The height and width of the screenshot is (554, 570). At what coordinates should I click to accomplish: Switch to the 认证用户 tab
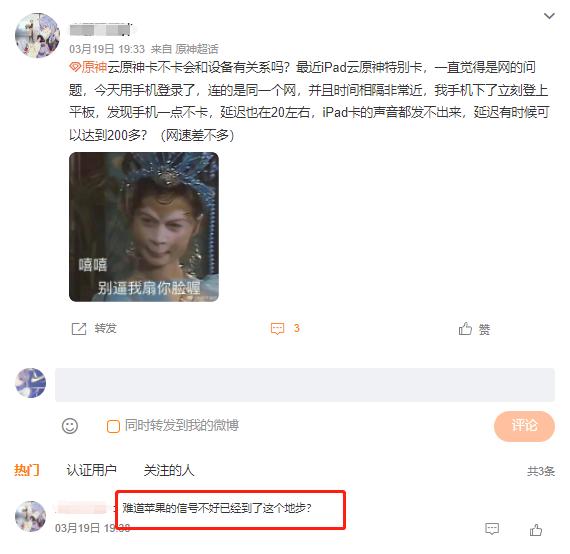click(x=91, y=470)
